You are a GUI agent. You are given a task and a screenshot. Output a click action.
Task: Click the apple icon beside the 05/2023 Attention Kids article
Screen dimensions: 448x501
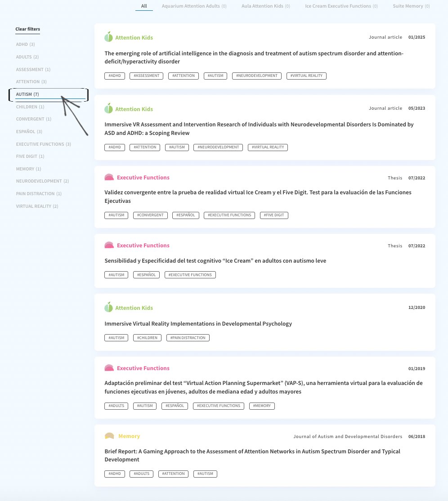tap(109, 109)
